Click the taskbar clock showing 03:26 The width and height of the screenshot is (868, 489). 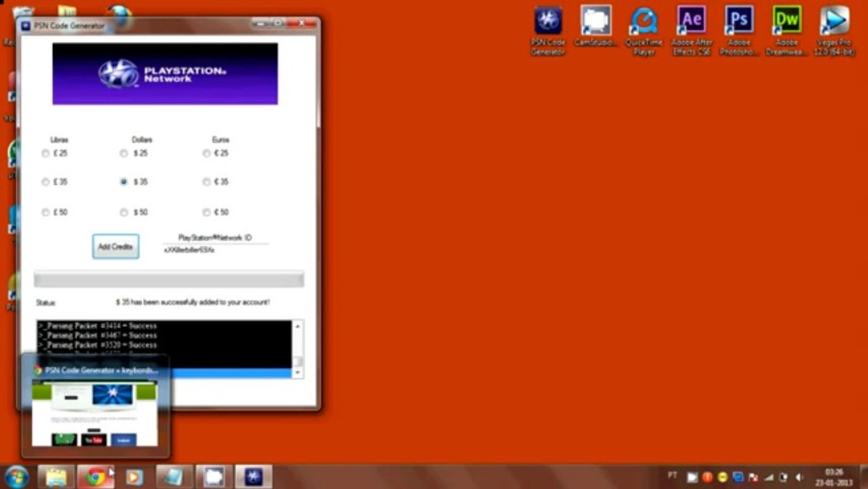834,477
